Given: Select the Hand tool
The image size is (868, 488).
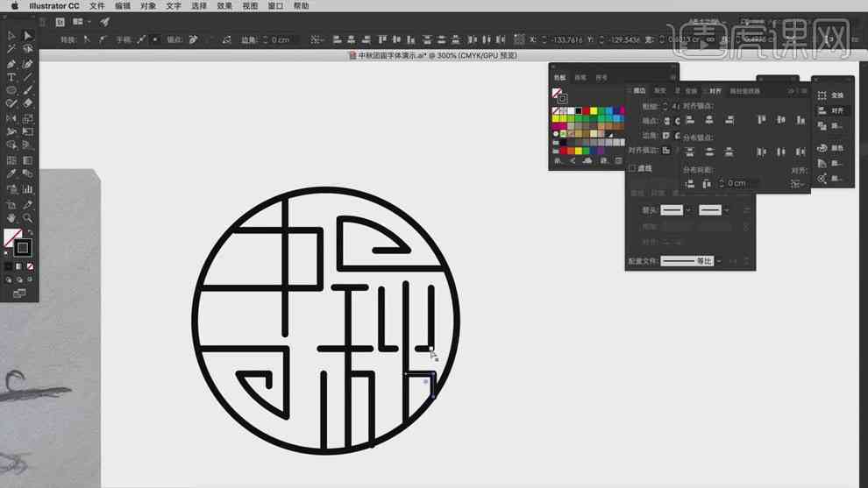Looking at the screenshot, I should [11, 218].
